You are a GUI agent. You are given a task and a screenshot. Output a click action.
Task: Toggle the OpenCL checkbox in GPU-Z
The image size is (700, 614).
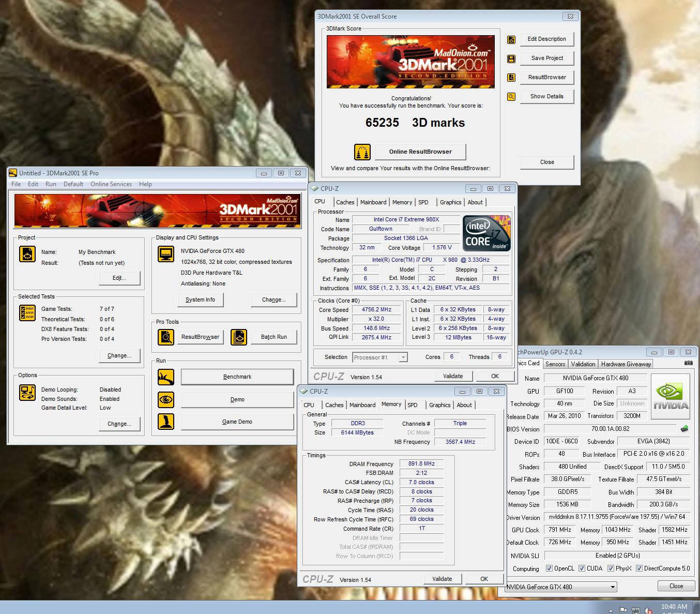point(550,568)
